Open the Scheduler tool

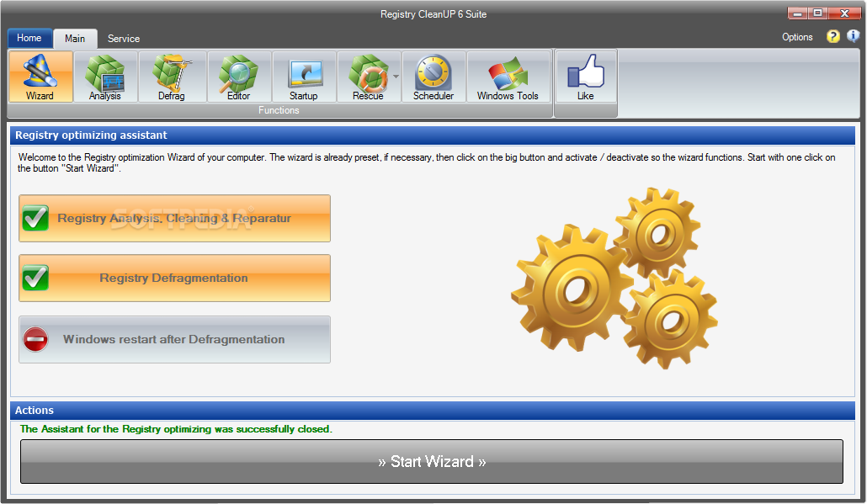pyautogui.click(x=433, y=77)
